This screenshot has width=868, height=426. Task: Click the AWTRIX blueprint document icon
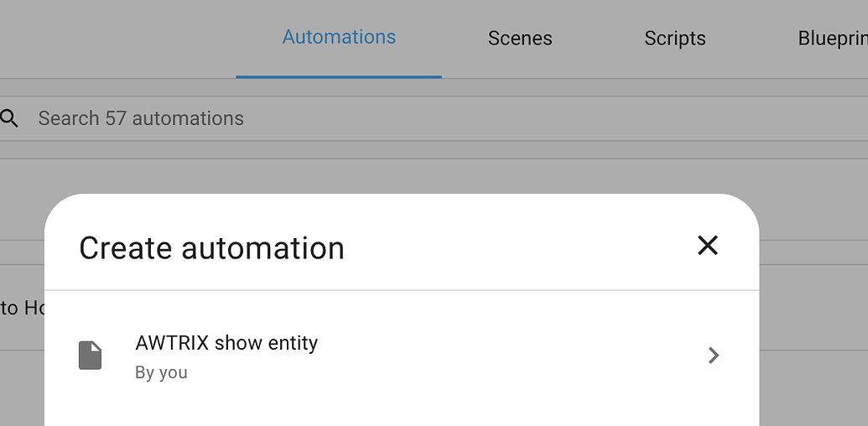coord(90,356)
